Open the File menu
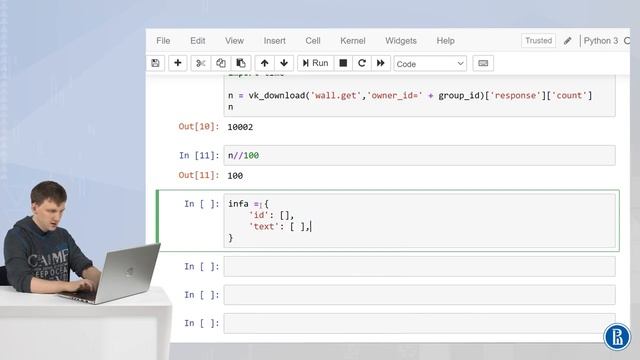The image size is (640, 360). (163, 41)
